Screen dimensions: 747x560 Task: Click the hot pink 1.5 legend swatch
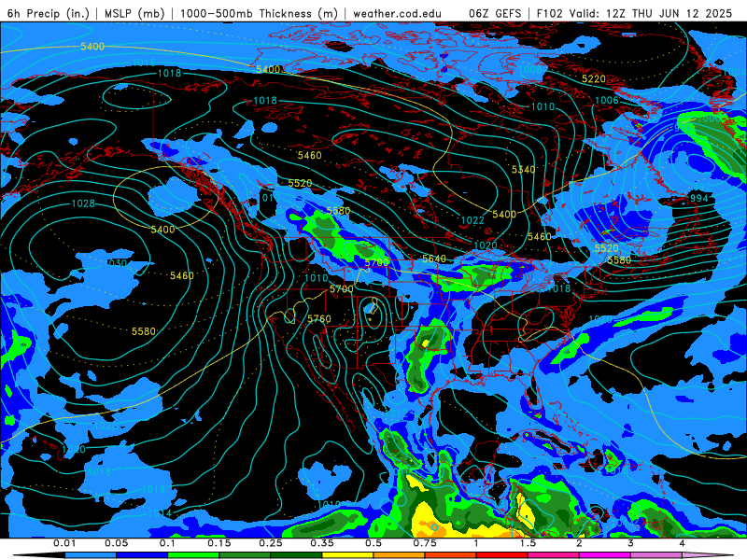tap(554, 555)
